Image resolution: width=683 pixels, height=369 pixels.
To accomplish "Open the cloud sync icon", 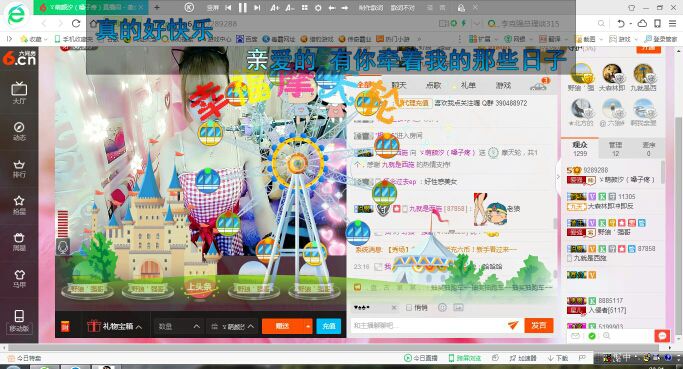I will point(642,23).
